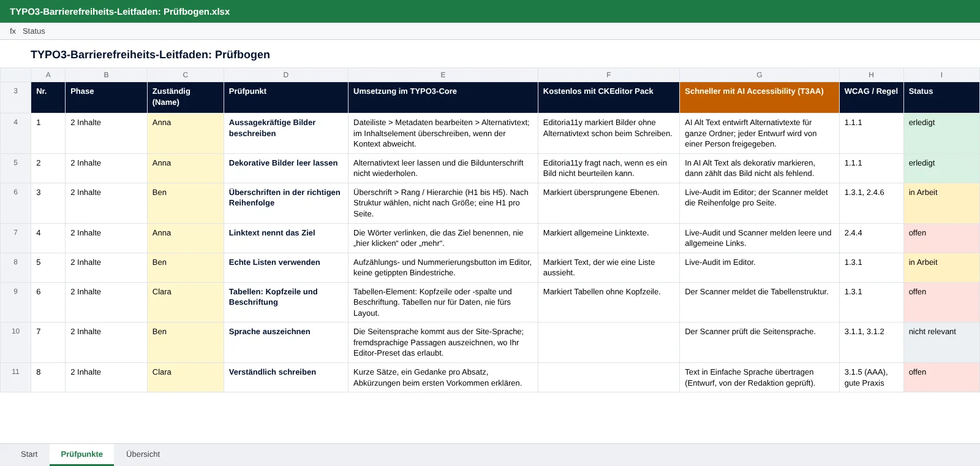Click 'Überschriften in der richtigen Reihenfolge' cell

(x=286, y=203)
